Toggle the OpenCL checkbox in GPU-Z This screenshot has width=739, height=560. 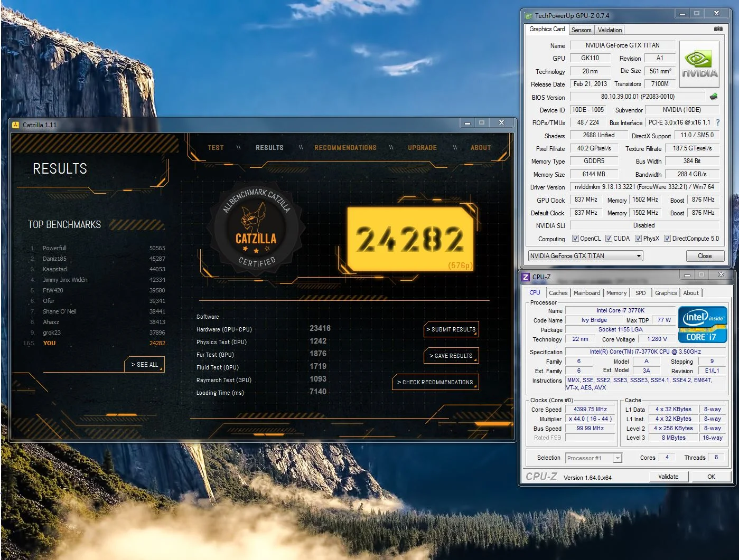[575, 239]
